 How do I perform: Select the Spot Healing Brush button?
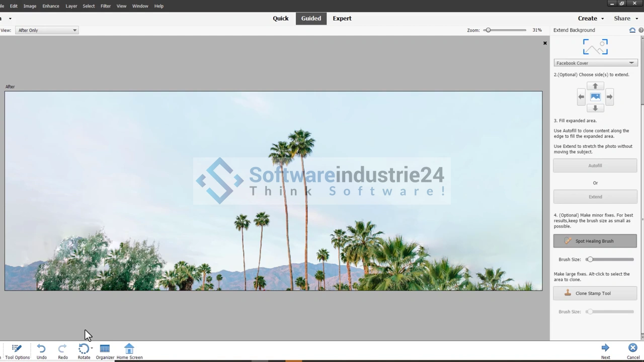click(x=595, y=241)
